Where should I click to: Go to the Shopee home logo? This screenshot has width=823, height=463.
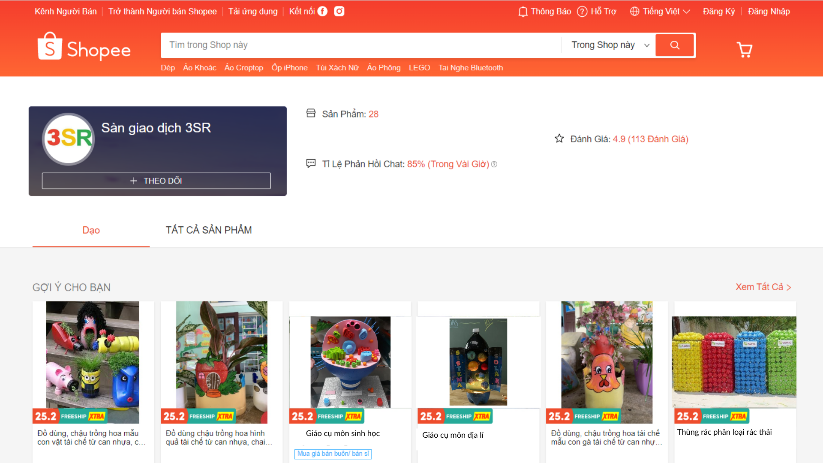[x=84, y=47]
